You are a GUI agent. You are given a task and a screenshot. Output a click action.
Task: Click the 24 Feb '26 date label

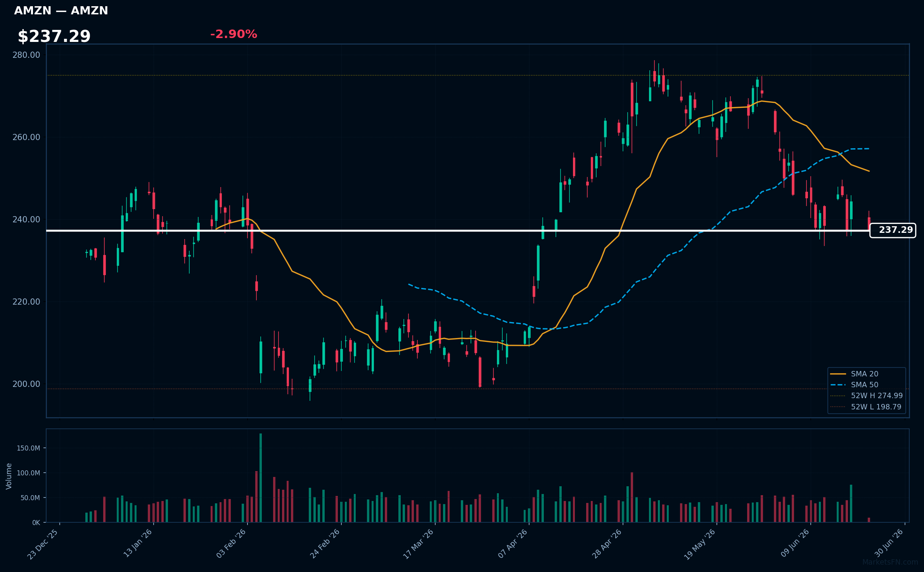click(x=325, y=543)
